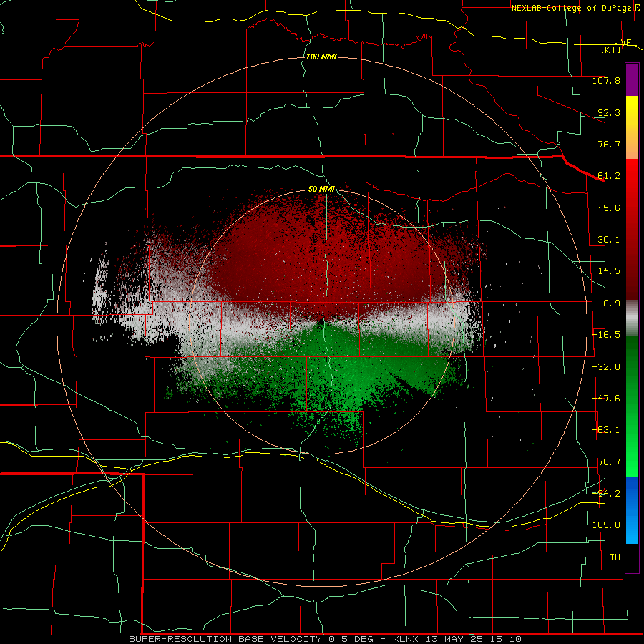
Task: Select the 107.8 legend value
Action: pyautogui.click(x=606, y=80)
